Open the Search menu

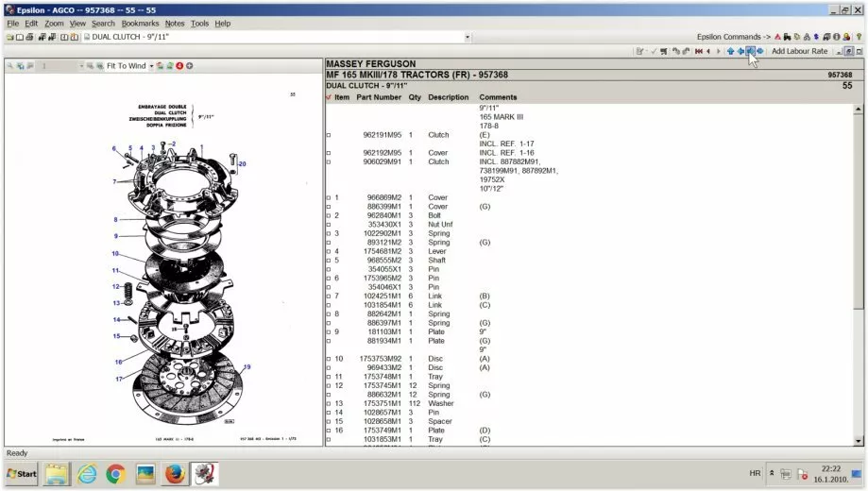point(103,24)
